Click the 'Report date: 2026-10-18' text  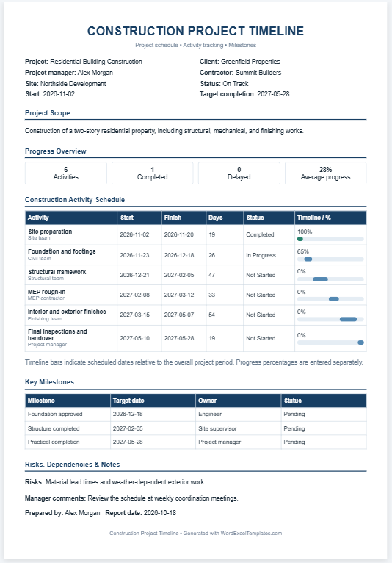click(x=141, y=513)
